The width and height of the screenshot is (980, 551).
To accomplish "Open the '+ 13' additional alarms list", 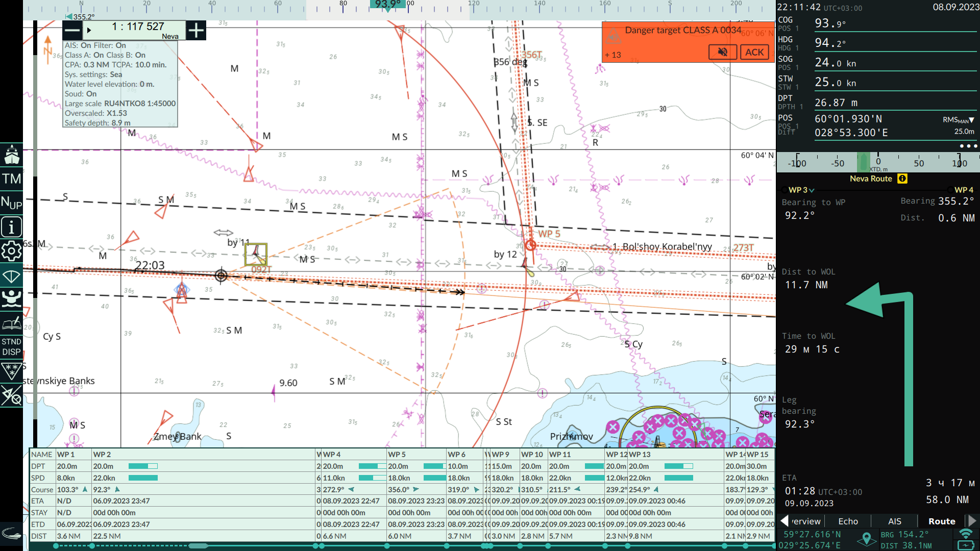I will coord(613,55).
